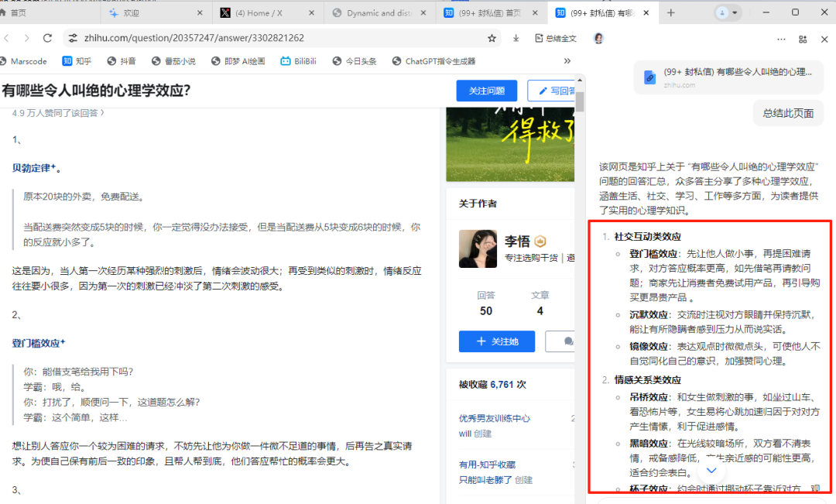
Task: Click the question title heading
Action: pos(96,90)
